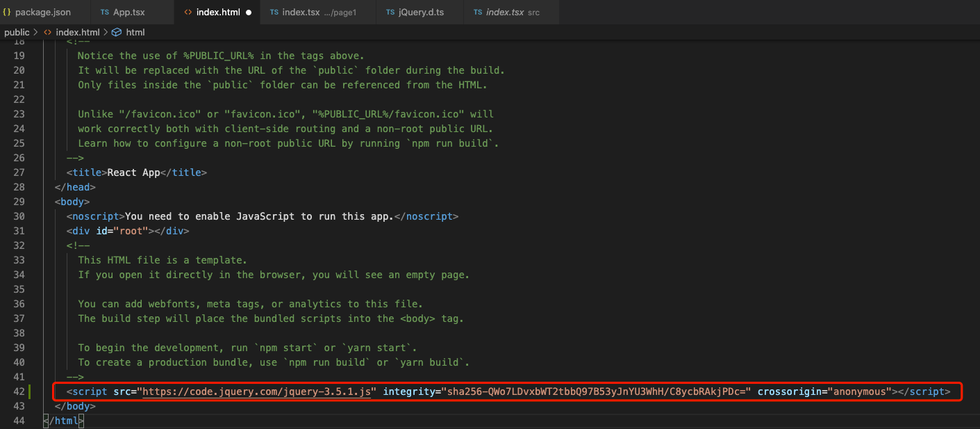980x429 pixels.
Task: Click comment 'Notice the use of %PUBLIC_URL%'
Action: click(221, 56)
